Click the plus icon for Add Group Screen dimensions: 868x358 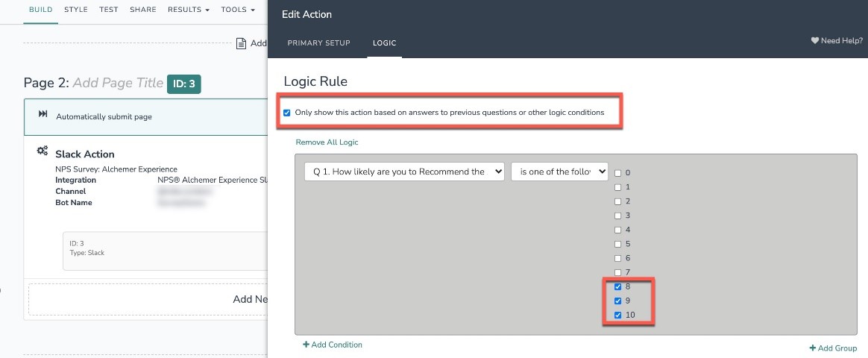pos(812,348)
